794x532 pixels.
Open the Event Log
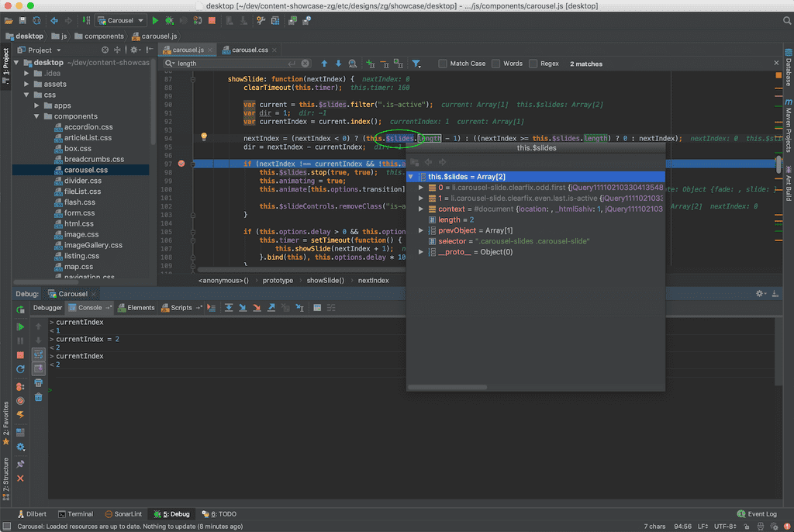point(758,513)
